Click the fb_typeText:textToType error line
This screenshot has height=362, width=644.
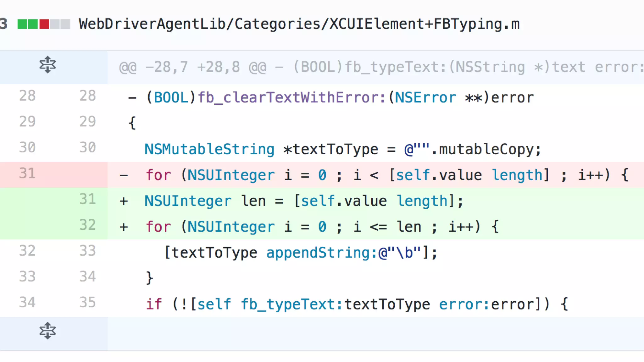(x=357, y=304)
